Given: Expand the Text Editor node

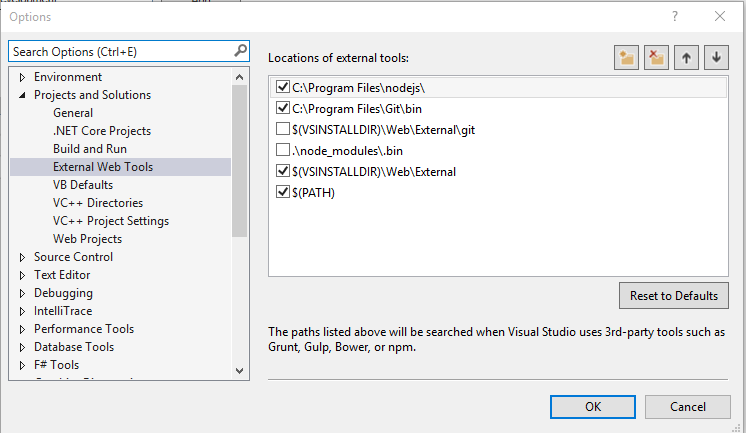Looking at the screenshot, I should point(23,275).
